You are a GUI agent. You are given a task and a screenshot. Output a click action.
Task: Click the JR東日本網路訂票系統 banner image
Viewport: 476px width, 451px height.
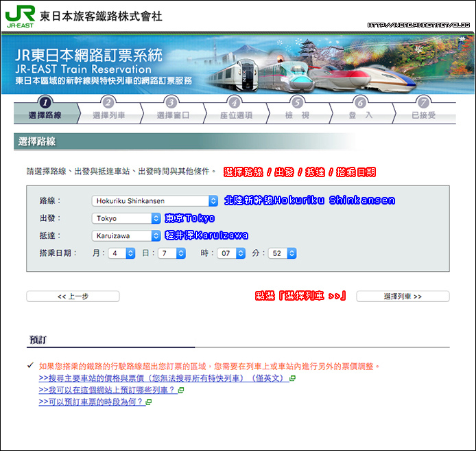click(x=238, y=63)
